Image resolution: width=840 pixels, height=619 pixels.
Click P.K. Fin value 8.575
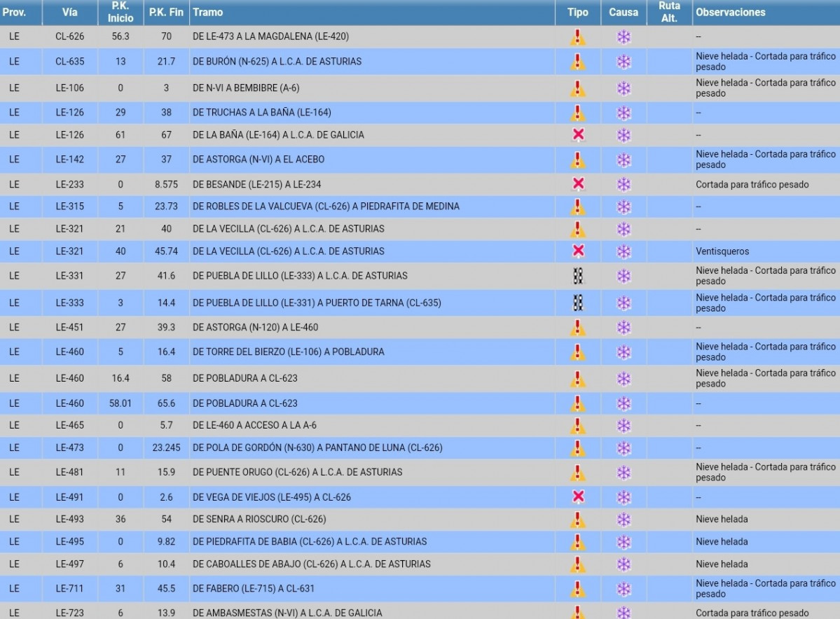coord(166,185)
